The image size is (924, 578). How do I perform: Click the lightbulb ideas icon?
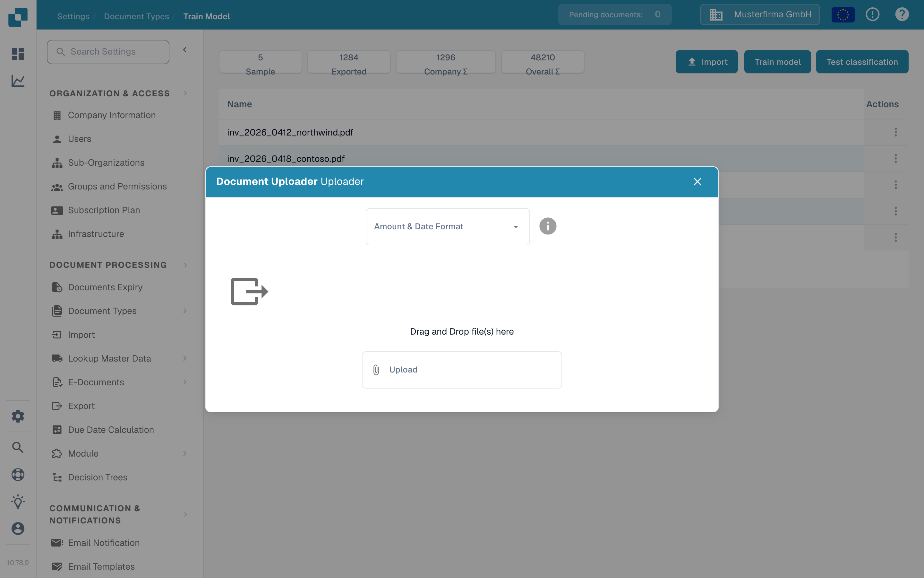pyautogui.click(x=18, y=502)
